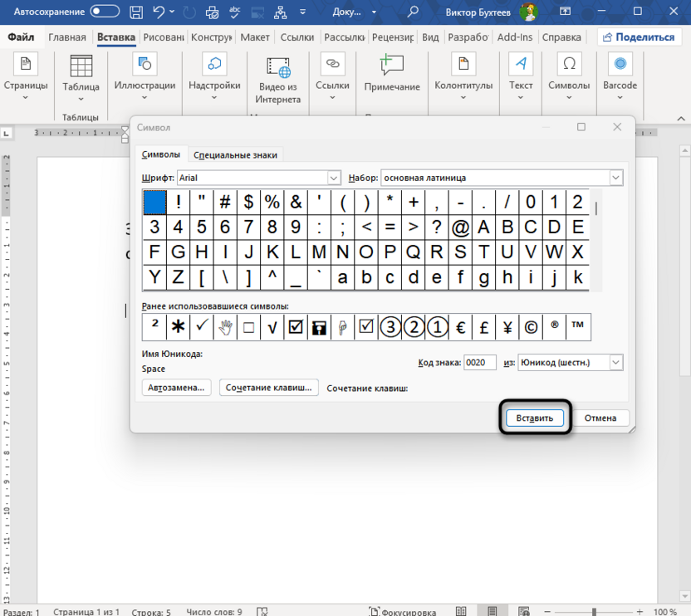
Task: Open the Текст ribbon group
Action: point(521,76)
